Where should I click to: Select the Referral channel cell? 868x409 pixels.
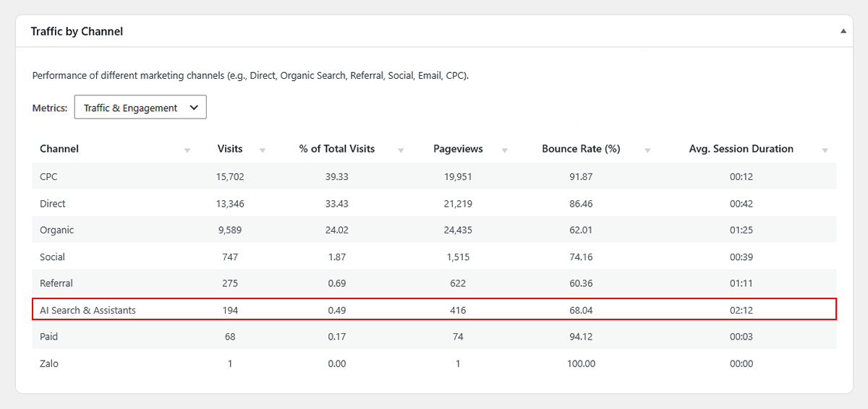pyautogui.click(x=56, y=283)
